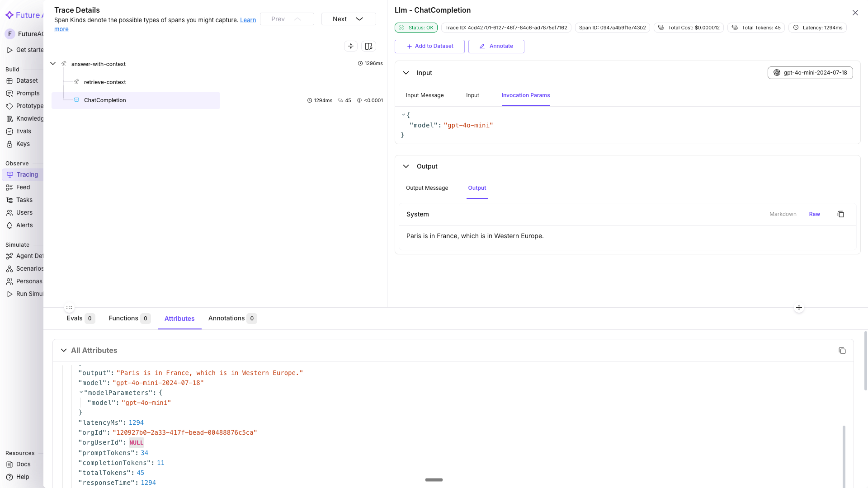The height and width of the screenshot is (488, 868).
Task: Open the Prompts section
Action: click(27, 93)
